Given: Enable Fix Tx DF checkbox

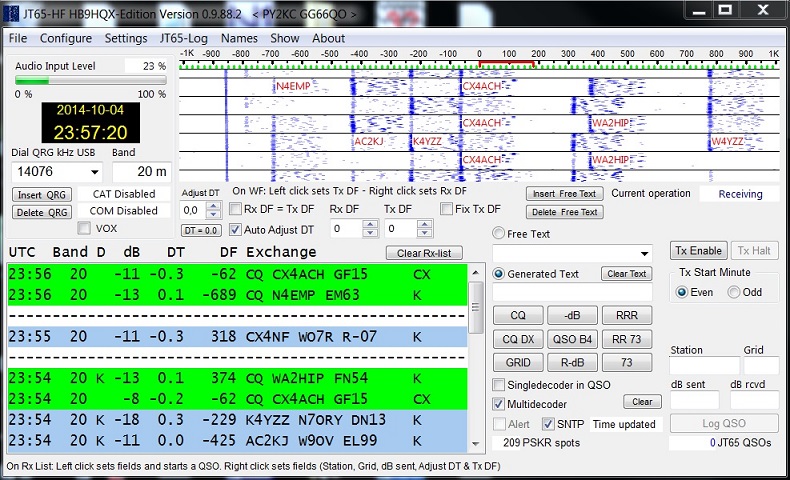Looking at the screenshot, I should pyautogui.click(x=446, y=209).
